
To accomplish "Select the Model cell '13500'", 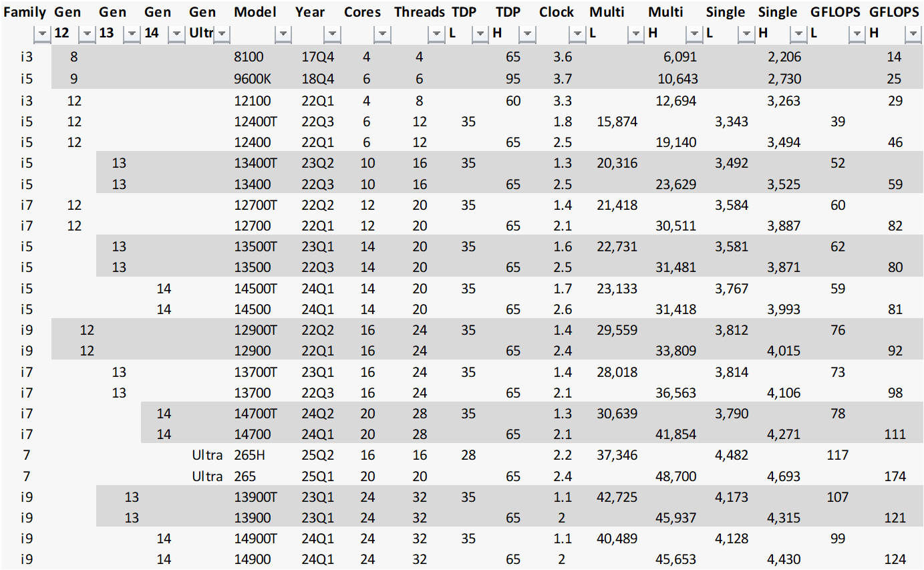I will click(252, 268).
